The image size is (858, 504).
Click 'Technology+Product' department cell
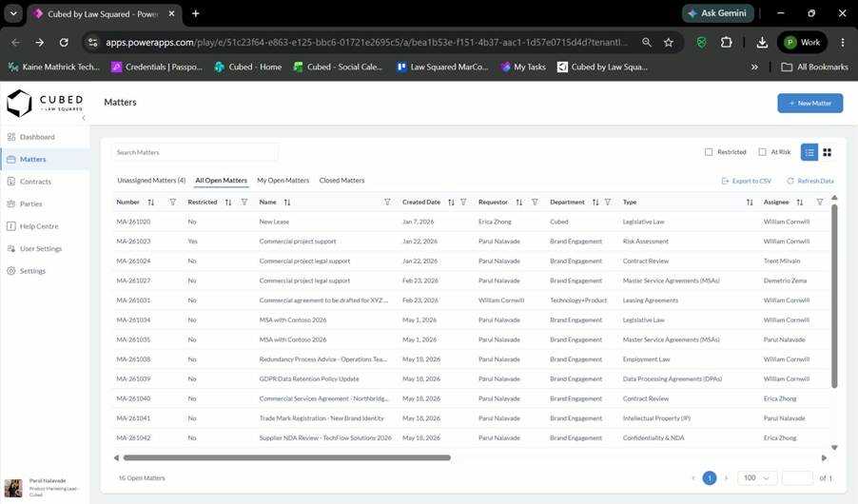click(578, 300)
